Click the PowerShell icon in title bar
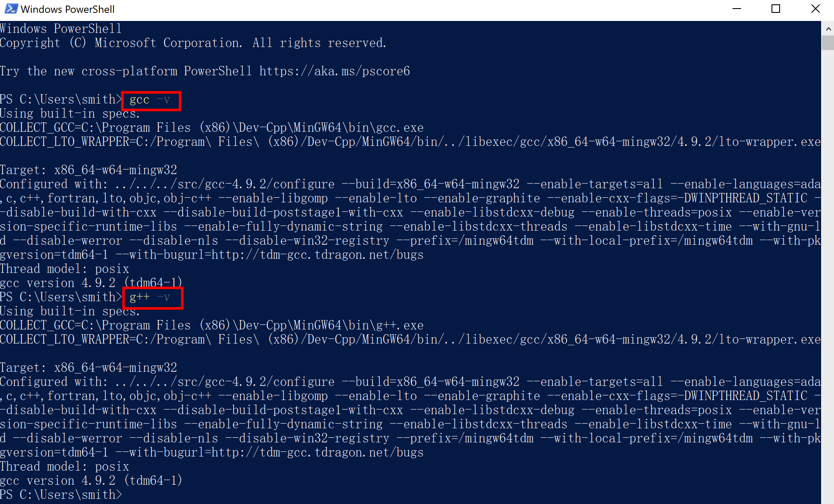Image resolution: width=834 pixels, height=504 pixels. tap(11, 9)
